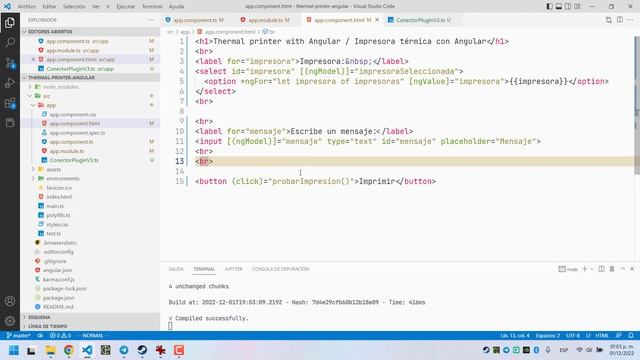640x360 pixels.
Task: Split the terminal
Action: (601, 269)
